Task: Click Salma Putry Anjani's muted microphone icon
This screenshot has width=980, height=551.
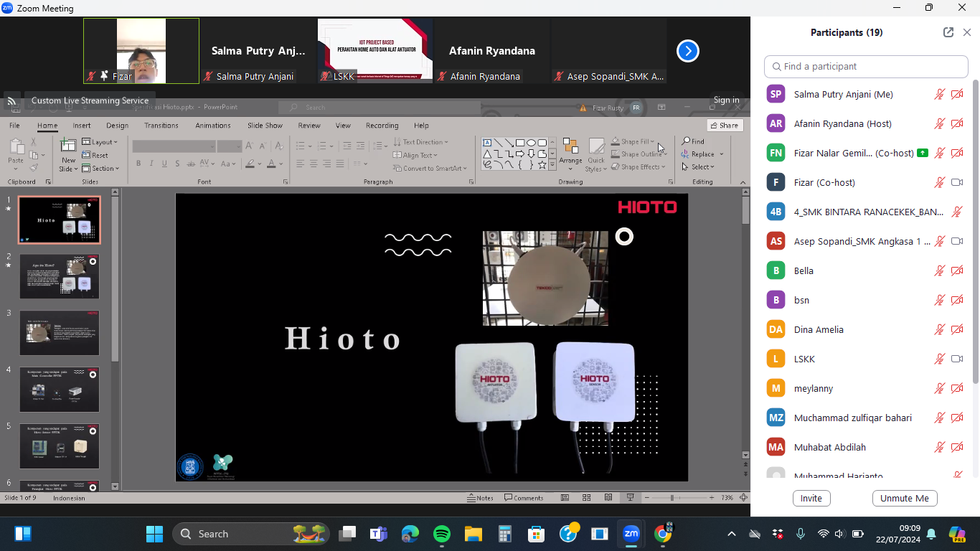Action: [939, 94]
